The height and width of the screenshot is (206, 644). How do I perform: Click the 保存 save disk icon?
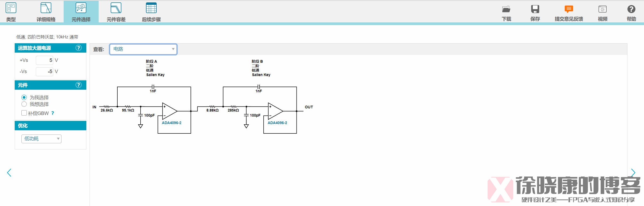coord(535,9)
